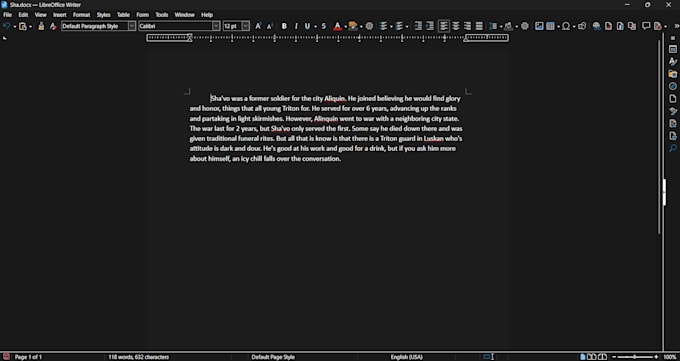Open the line spacing dropdown arrow
Screen dimensions: 680x361
(x=500, y=26)
